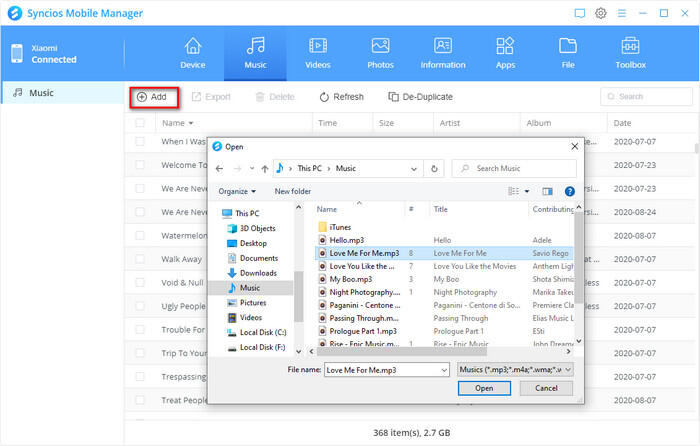Open the File tab

[x=567, y=53]
